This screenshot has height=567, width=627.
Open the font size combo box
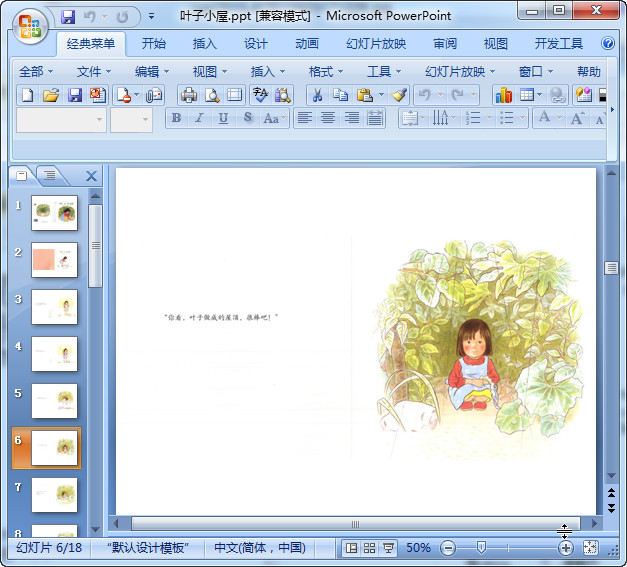click(131, 120)
